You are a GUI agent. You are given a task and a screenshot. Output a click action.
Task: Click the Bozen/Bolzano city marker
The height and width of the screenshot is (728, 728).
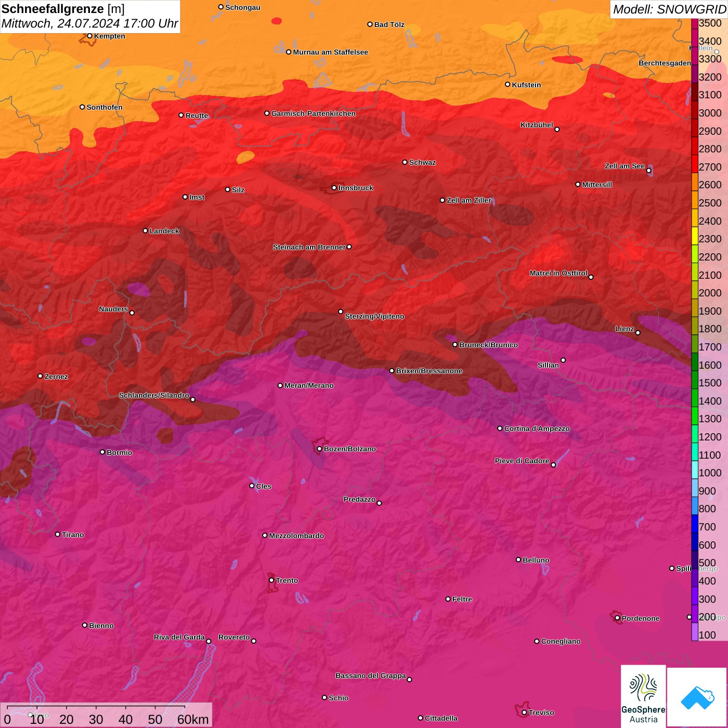319,449
